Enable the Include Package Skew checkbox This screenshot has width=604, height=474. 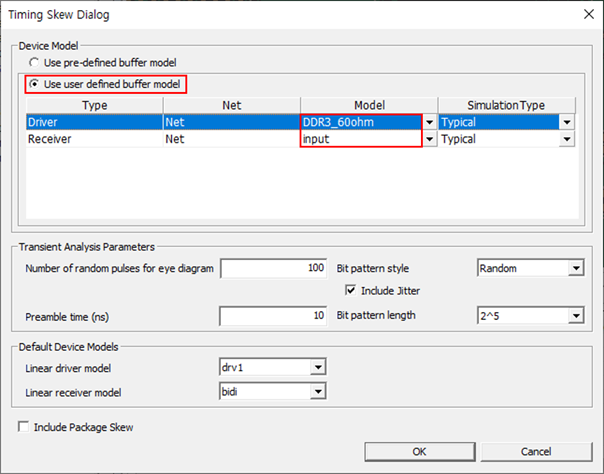(x=24, y=427)
